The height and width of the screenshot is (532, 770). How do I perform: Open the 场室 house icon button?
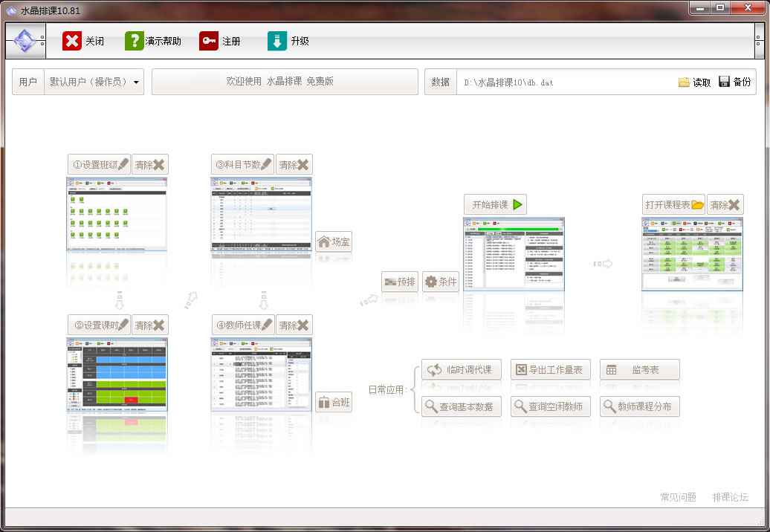tap(334, 241)
